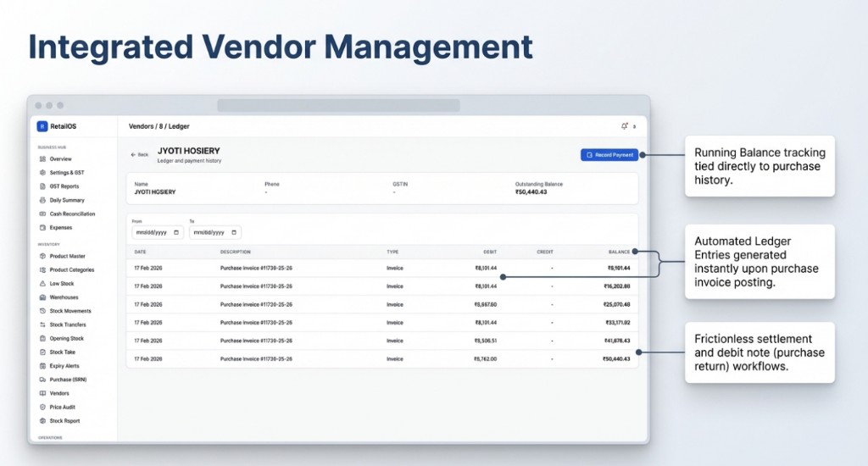Click the Overview sidebar icon
This screenshot has width=868, height=466.
point(42,158)
